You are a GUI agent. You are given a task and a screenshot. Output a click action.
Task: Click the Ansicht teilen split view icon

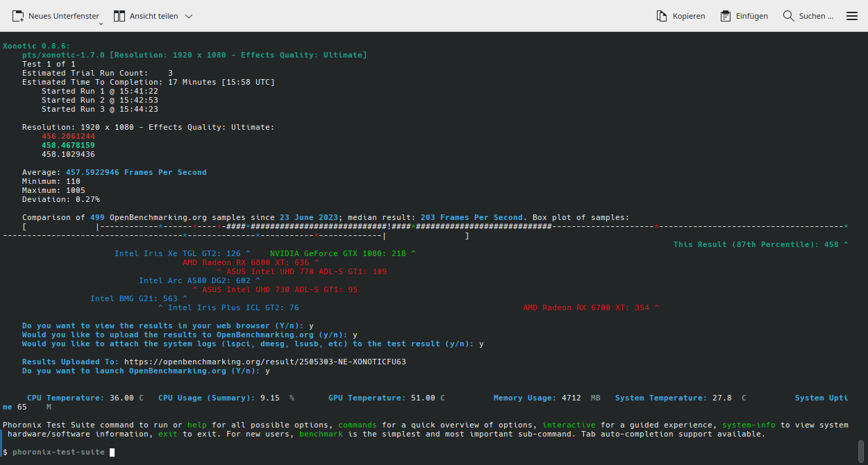pyautogui.click(x=119, y=15)
